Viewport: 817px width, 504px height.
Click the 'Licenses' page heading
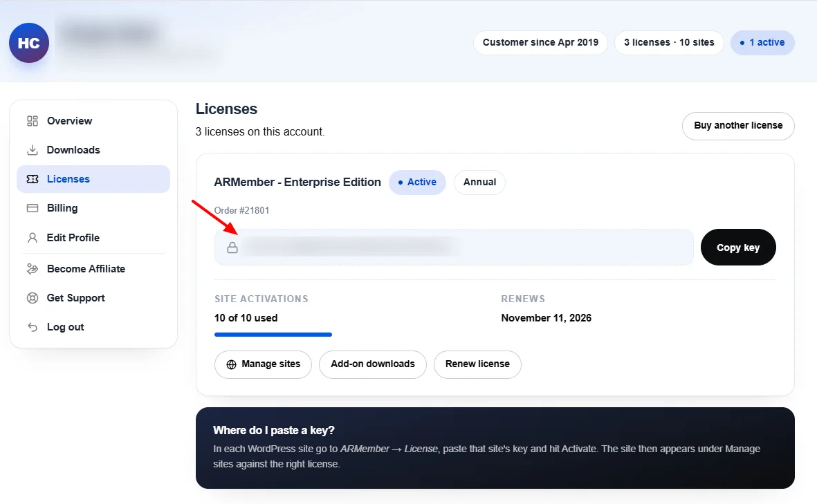coord(227,109)
